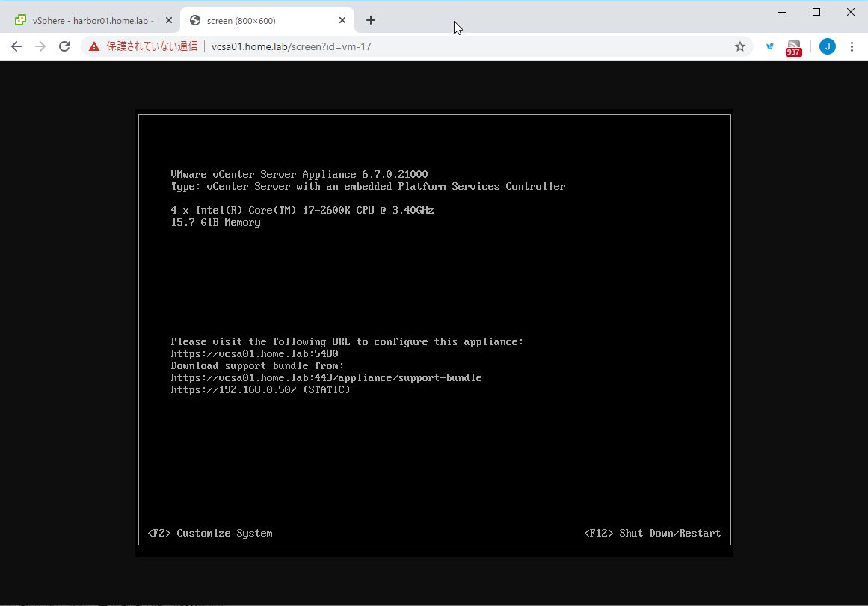Click the Download support bundle from: line
Screen dimensions: 868x606
click(257, 366)
